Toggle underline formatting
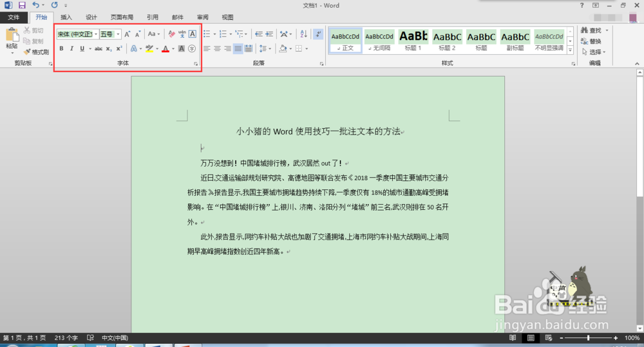Viewport: 644px width, 347px height. pyautogui.click(x=82, y=48)
